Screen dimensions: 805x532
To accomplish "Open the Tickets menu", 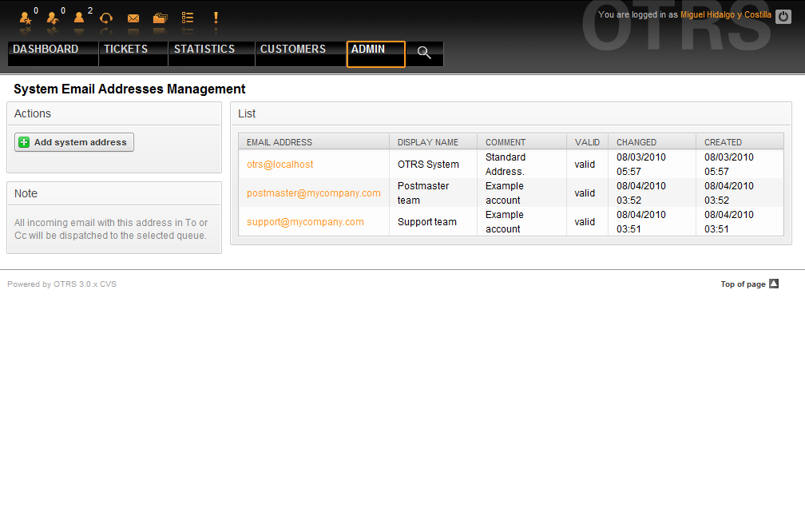I will click(x=125, y=50).
